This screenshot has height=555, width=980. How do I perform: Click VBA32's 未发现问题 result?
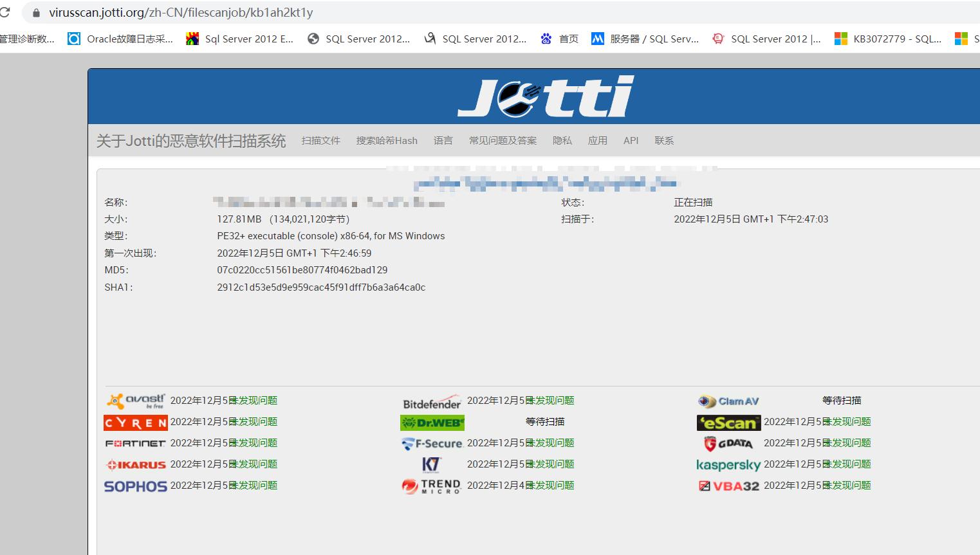tap(847, 485)
